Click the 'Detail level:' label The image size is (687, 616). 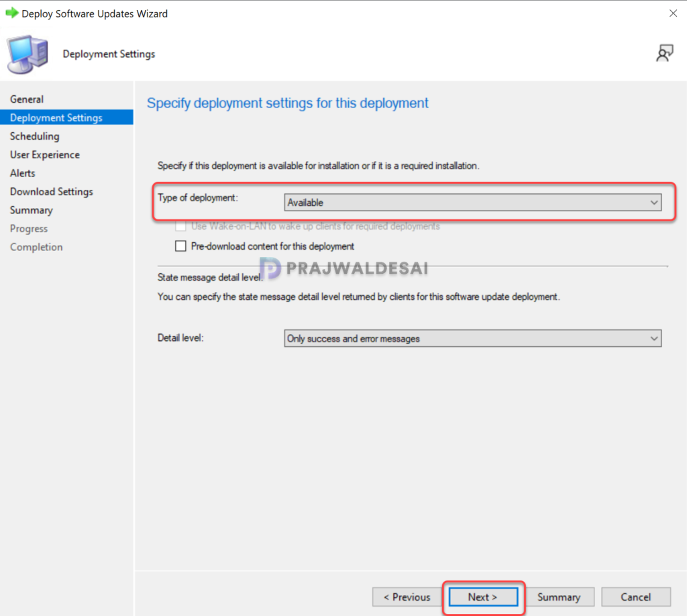(x=180, y=338)
